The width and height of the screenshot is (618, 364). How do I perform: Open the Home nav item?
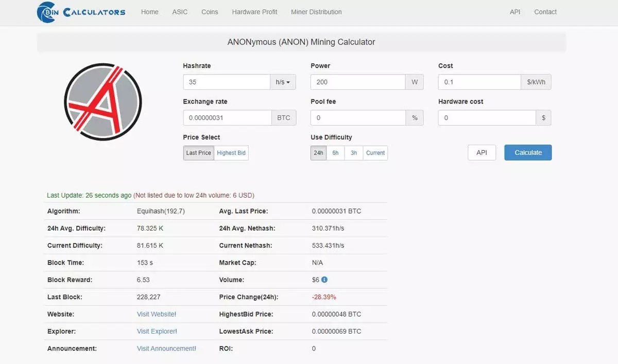150,12
